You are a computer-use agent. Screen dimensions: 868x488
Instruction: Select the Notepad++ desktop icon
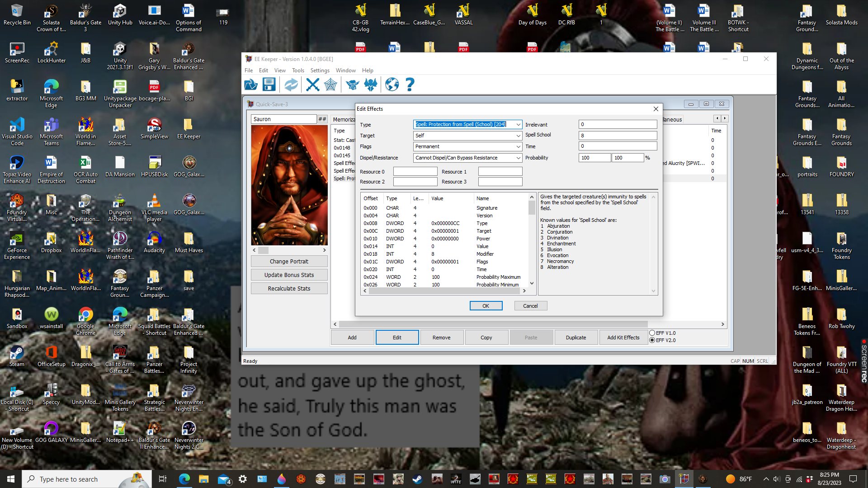click(120, 432)
